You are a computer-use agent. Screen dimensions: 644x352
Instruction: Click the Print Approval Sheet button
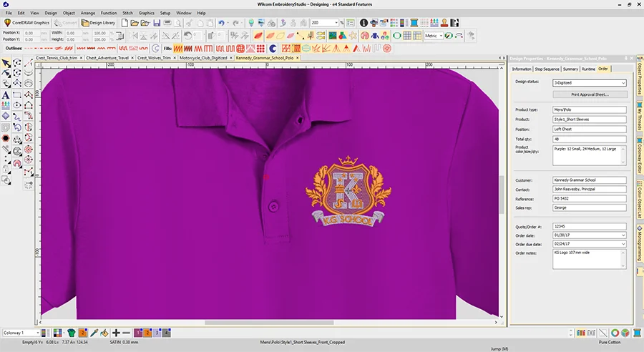[x=590, y=94]
